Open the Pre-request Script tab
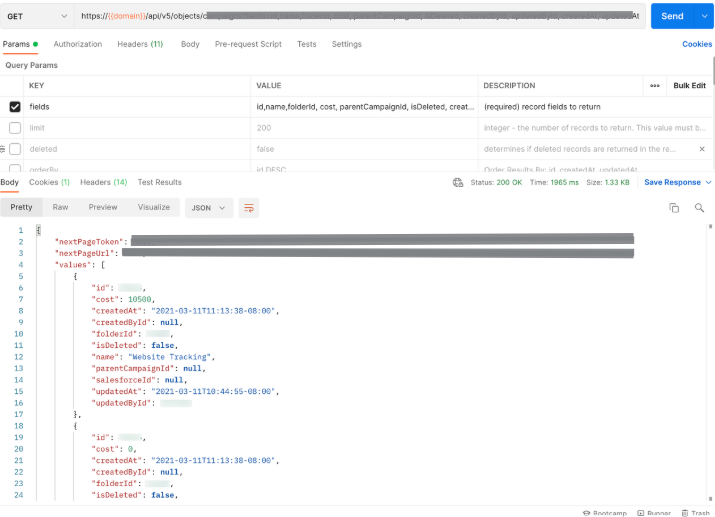 pos(248,44)
